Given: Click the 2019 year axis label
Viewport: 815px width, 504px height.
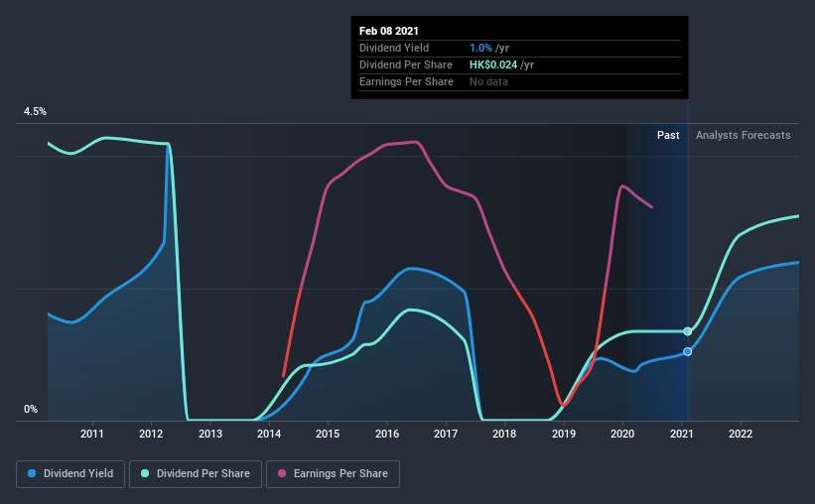Looking at the screenshot, I should [x=564, y=434].
